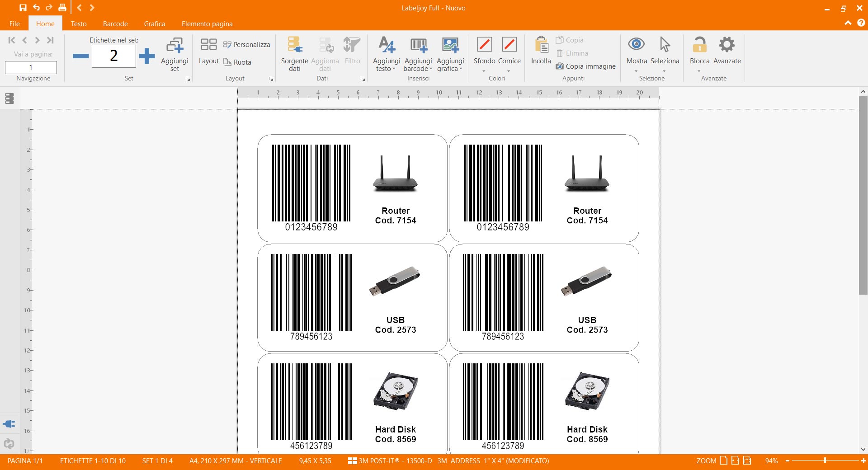Expand Layout group dialog launcher
The height and width of the screenshot is (470, 868).
tap(271, 79)
